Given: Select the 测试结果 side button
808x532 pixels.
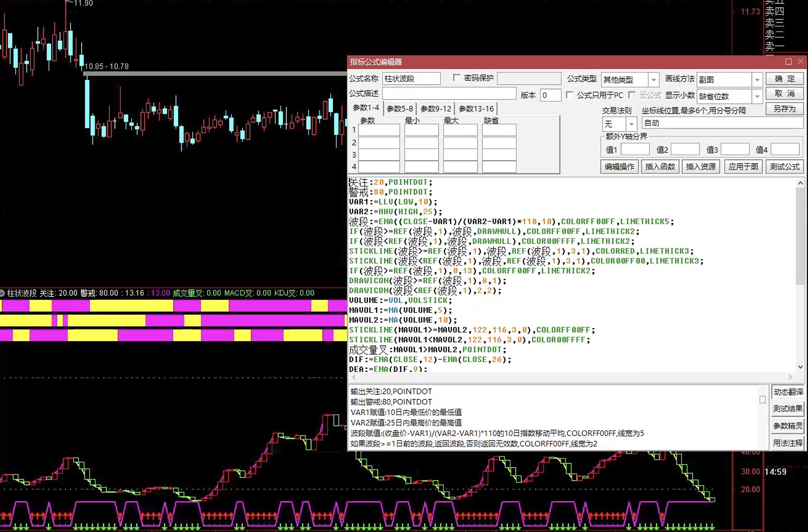Looking at the screenshot, I should (x=788, y=409).
